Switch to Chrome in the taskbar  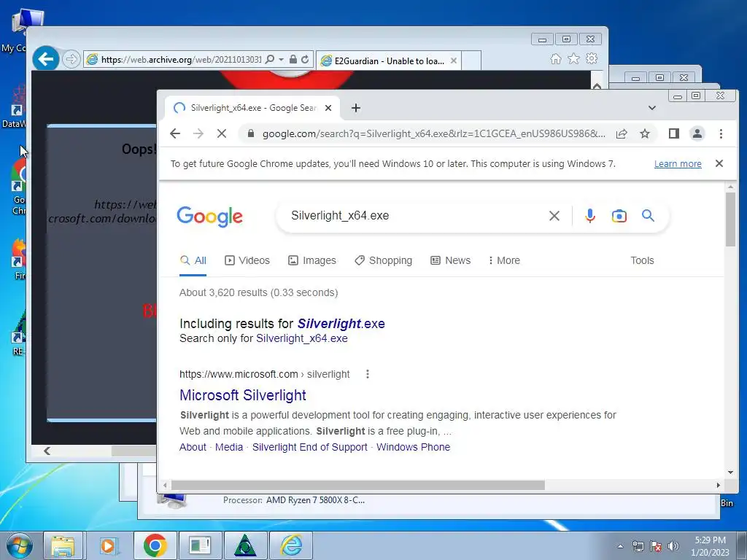pyautogui.click(x=155, y=545)
